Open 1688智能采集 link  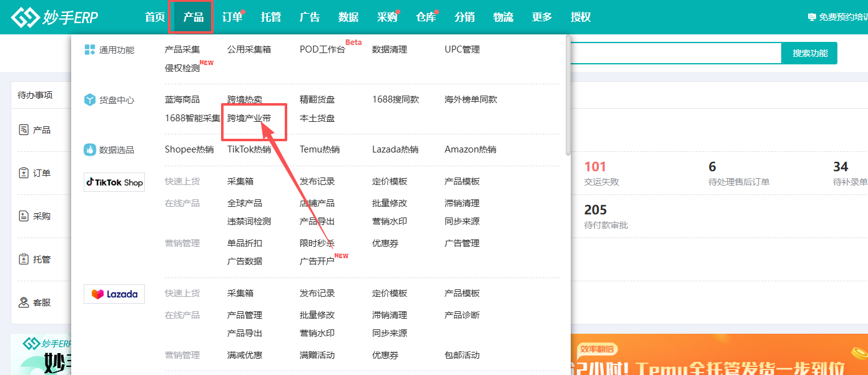[192, 118]
